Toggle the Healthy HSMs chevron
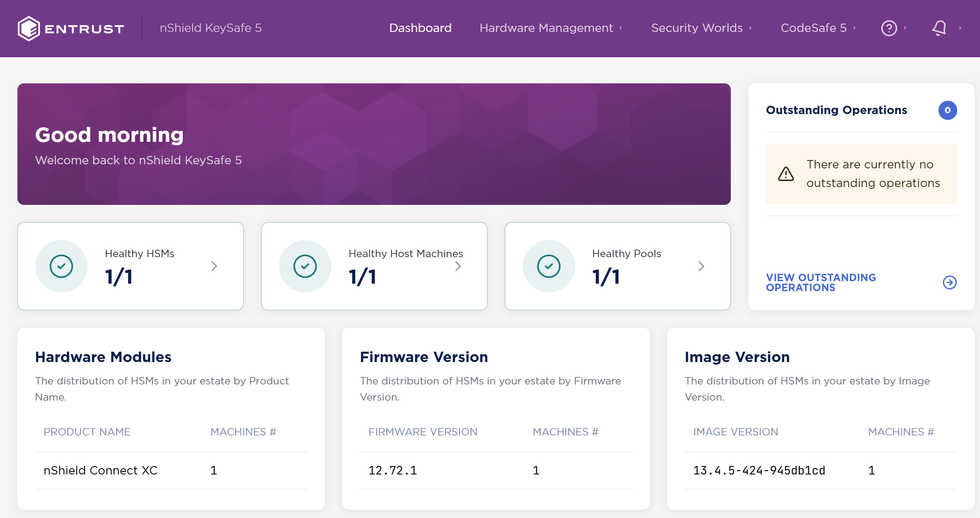This screenshot has height=518, width=980. click(214, 266)
